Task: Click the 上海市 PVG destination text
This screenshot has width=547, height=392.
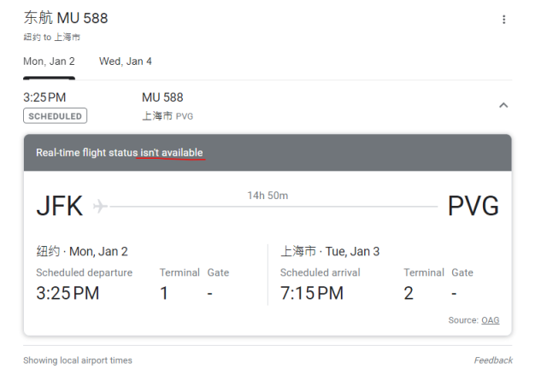Action: point(167,116)
